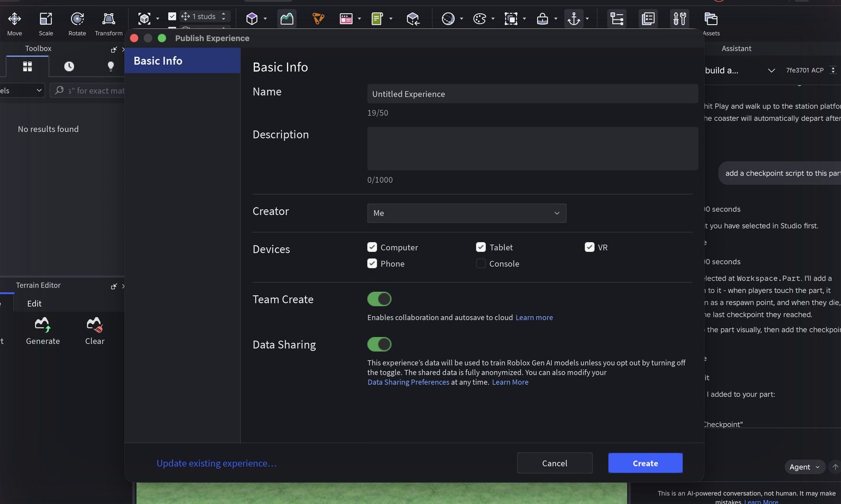Image resolution: width=841 pixels, height=504 pixels.
Task: Uncheck the Phone device checkbox
Action: click(x=372, y=263)
